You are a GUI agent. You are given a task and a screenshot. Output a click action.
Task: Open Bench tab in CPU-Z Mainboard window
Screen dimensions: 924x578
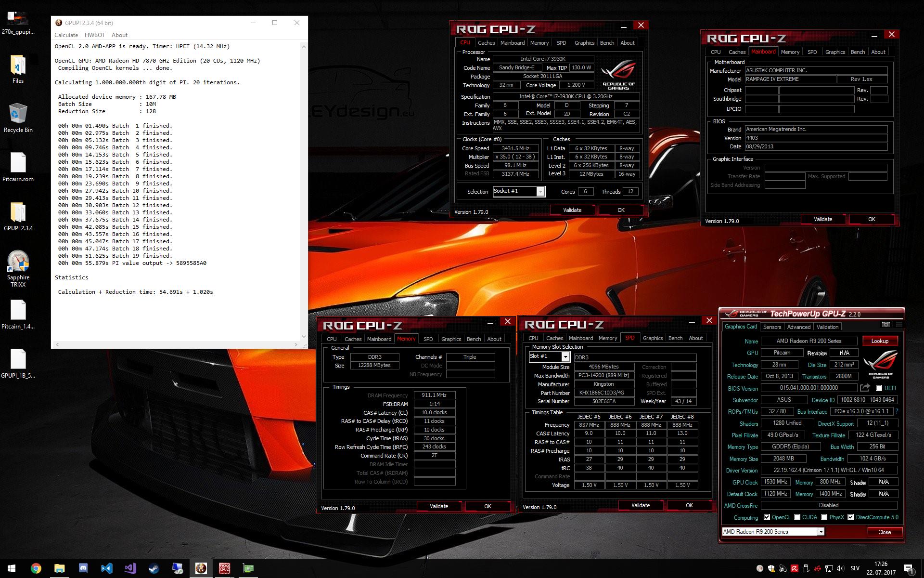[x=858, y=52]
